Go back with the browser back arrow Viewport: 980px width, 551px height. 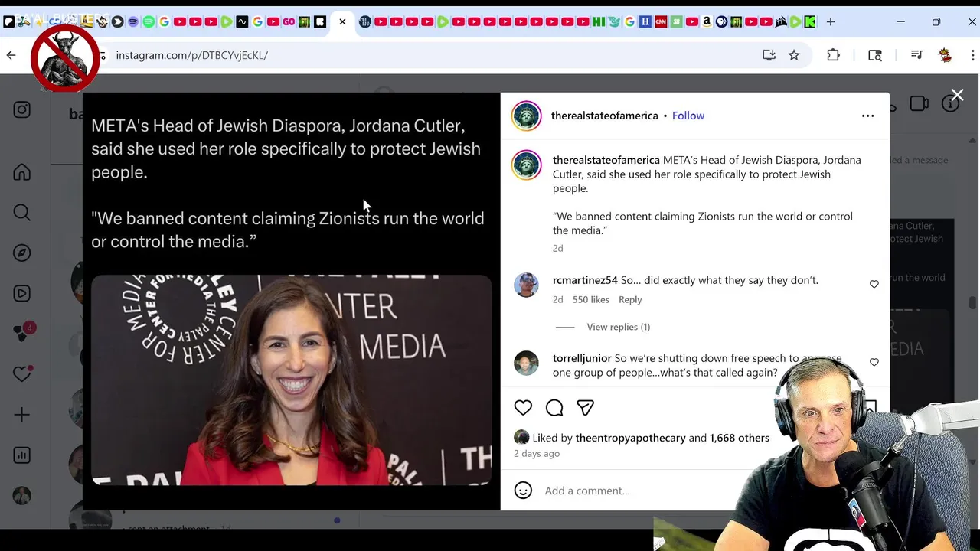(x=11, y=55)
